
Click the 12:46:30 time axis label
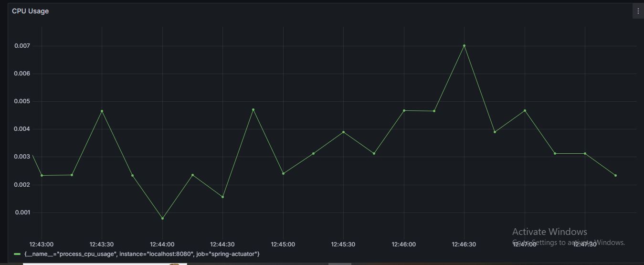pos(464,244)
